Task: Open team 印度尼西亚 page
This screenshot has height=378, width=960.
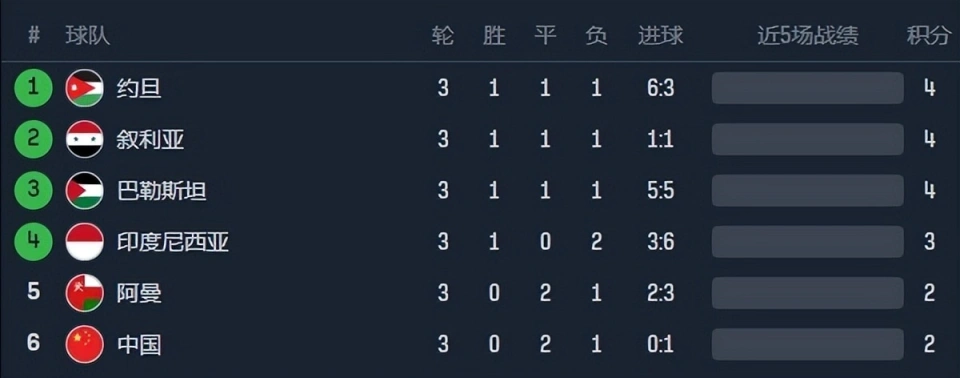Action: [173, 243]
